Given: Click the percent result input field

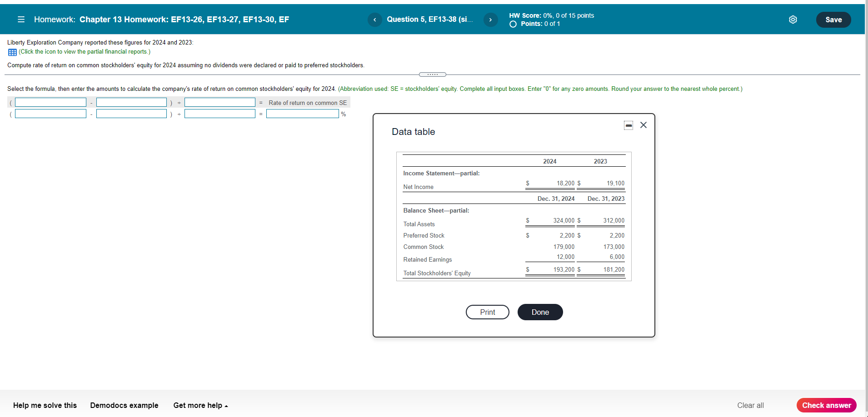Looking at the screenshot, I should coord(302,114).
